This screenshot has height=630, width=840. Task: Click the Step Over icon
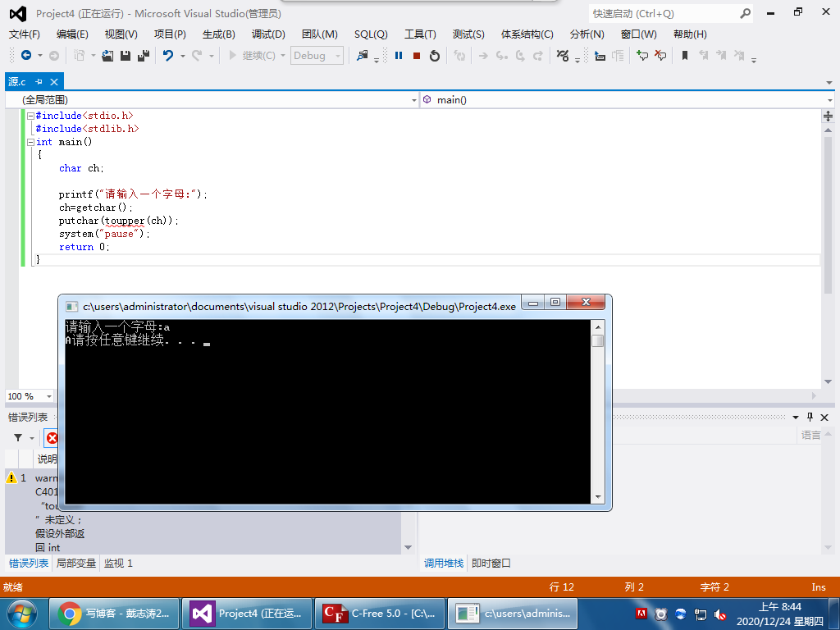click(x=519, y=55)
